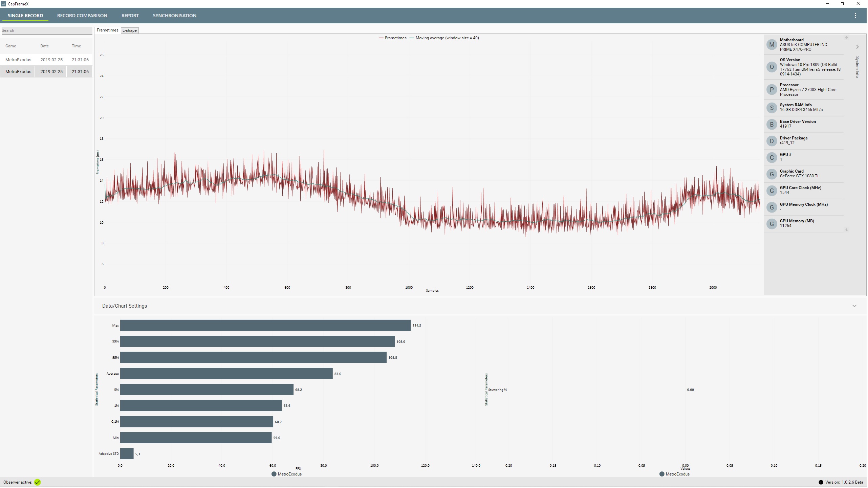Switch to the L-shape tab
Screen dimensions: 868x488
130,30
